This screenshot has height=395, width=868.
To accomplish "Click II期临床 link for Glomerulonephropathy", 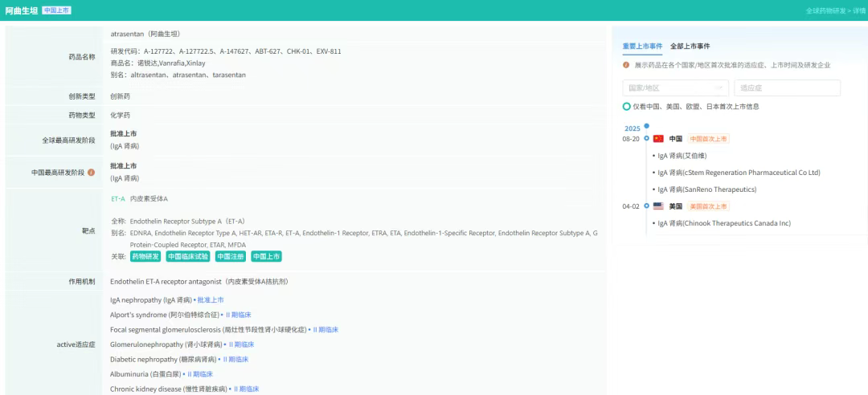I will [x=241, y=344].
